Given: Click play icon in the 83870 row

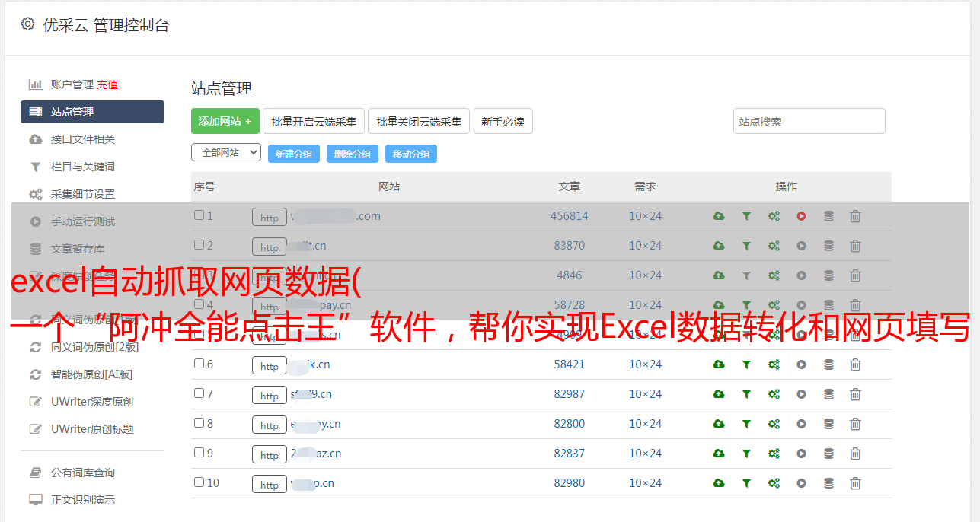Looking at the screenshot, I should (801, 246).
